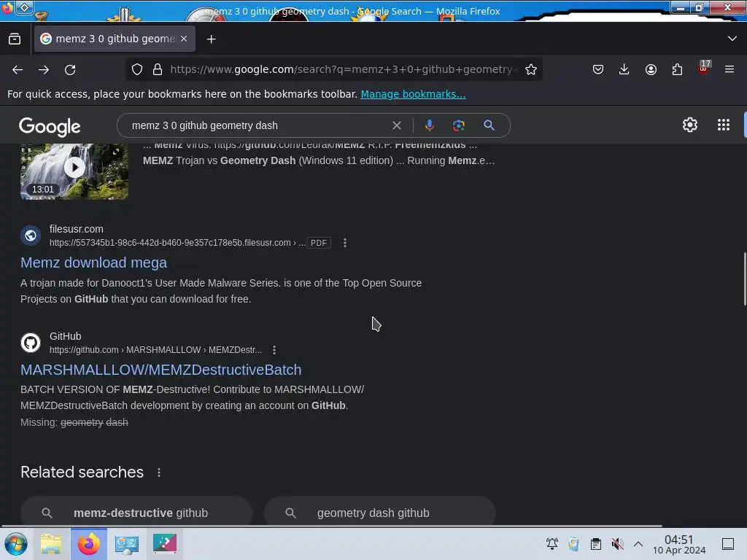
Task: Click the page vertical scrollbar handle
Action: click(744, 279)
